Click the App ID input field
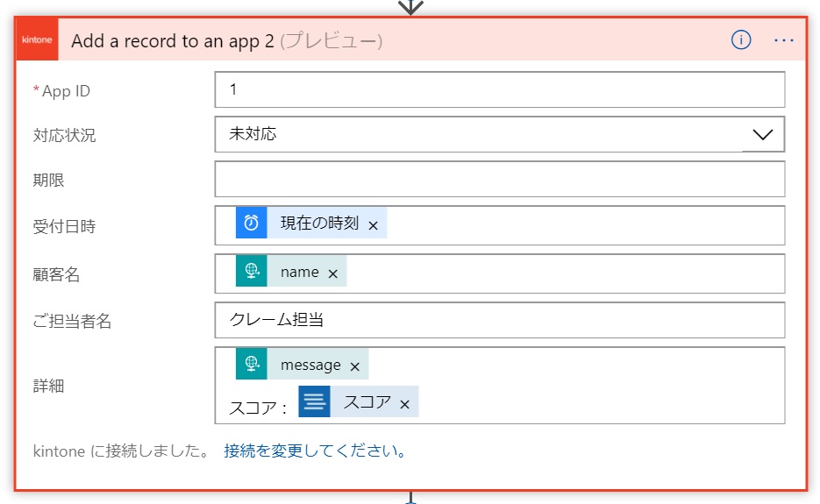 499,89
